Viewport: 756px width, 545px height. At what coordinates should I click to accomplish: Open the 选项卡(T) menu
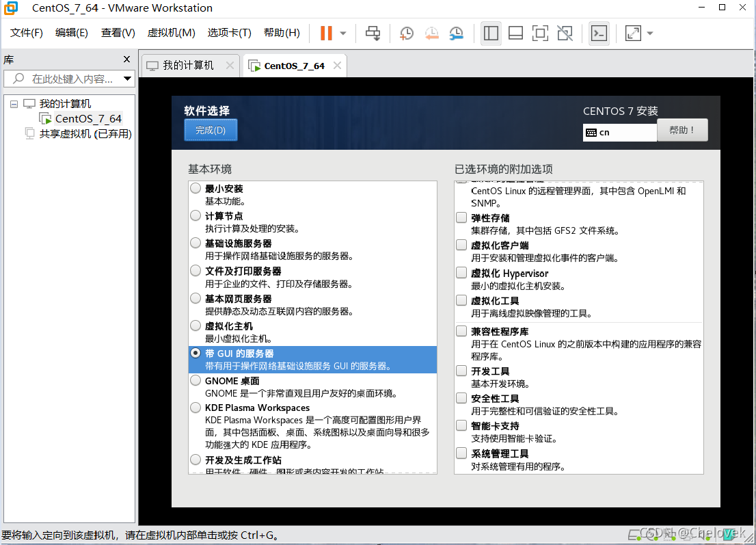tap(230, 33)
